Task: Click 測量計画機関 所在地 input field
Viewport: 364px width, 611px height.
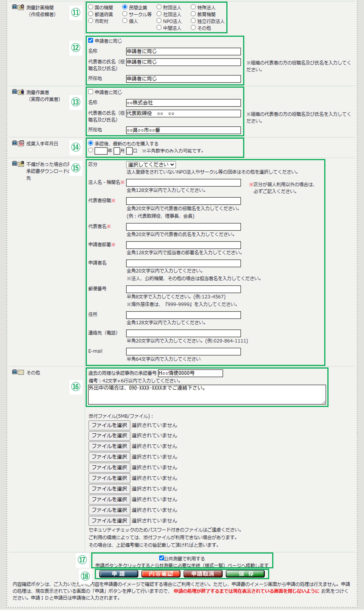Action: coord(183,79)
